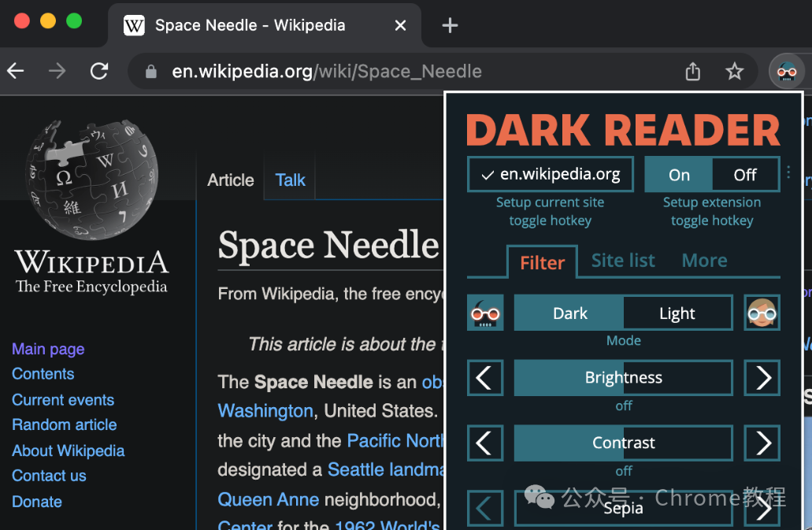Toggle Dark Reader for en.wikipedia.org
The image size is (812, 530).
pos(551,174)
